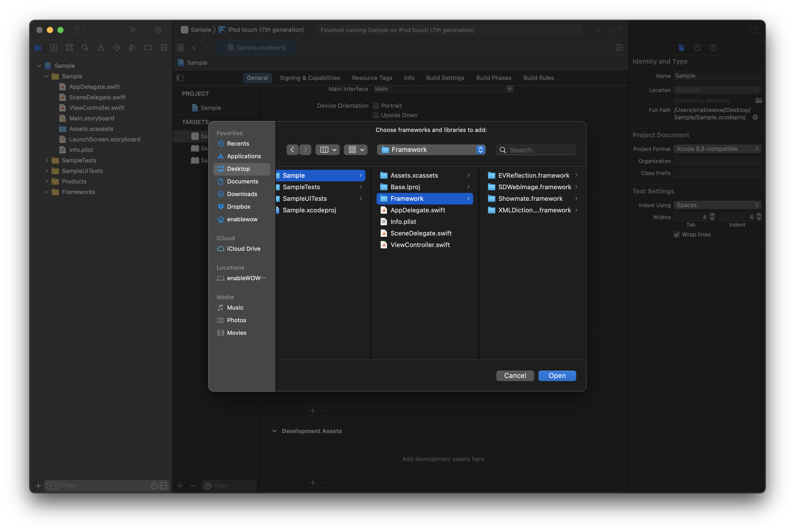Expand the SampleTests group in navigator
The height and width of the screenshot is (532, 795).
click(x=47, y=160)
